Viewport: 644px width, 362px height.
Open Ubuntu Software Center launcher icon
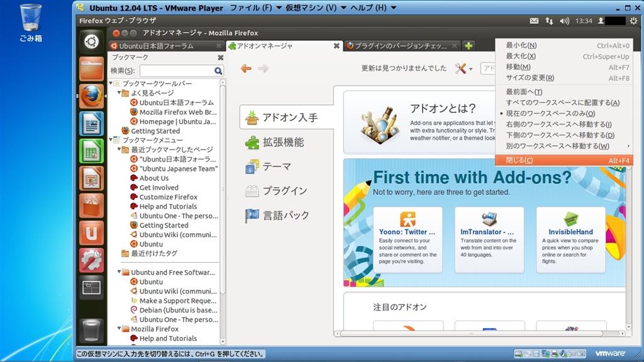pos(91,206)
